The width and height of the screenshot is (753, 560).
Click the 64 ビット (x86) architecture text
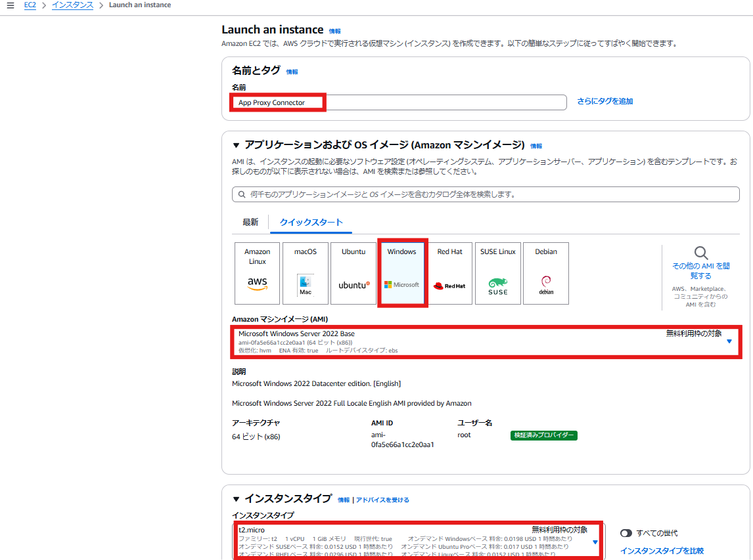coord(256,436)
